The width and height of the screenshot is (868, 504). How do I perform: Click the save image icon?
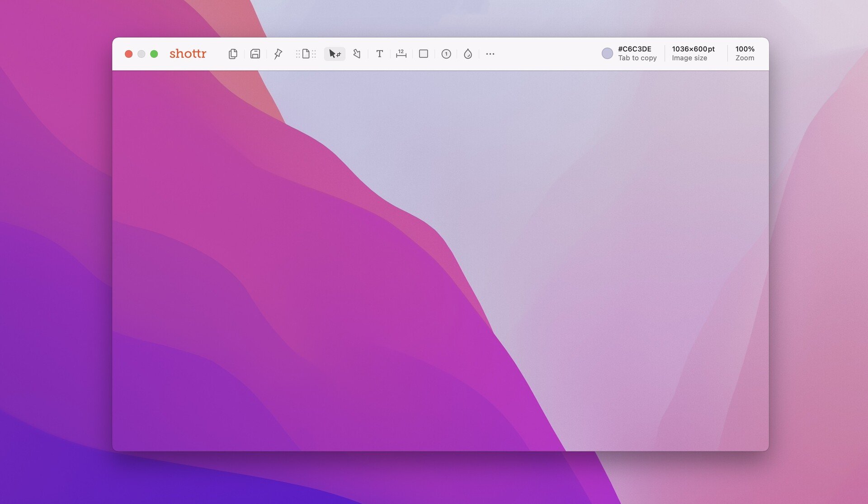[255, 54]
